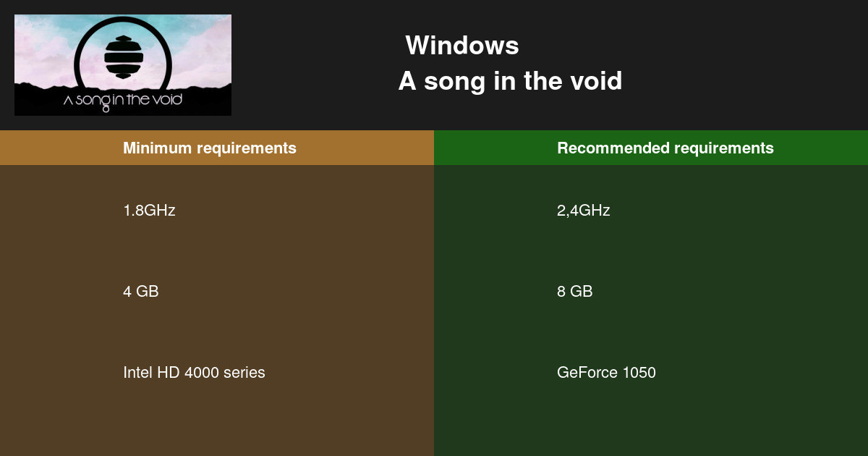This screenshot has width=868, height=456.
Task: Click the handwritten 'A song in the void' logo text
Action: pyautogui.click(x=123, y=100)
